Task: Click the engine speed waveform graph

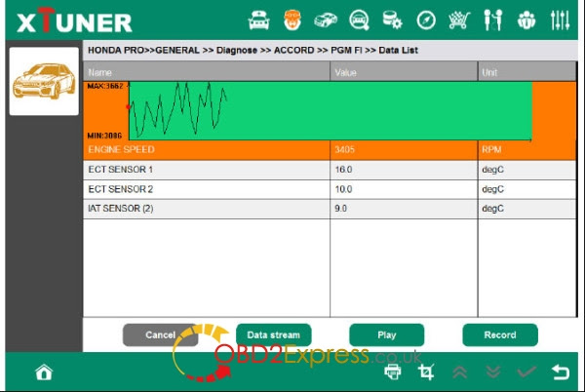Action: 331,111
